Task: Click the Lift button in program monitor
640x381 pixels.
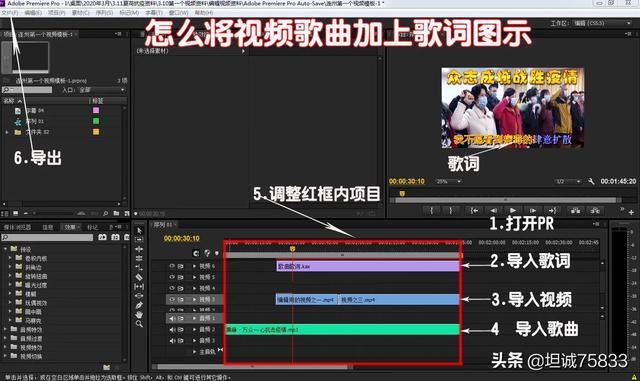Action: click(576, 211)
